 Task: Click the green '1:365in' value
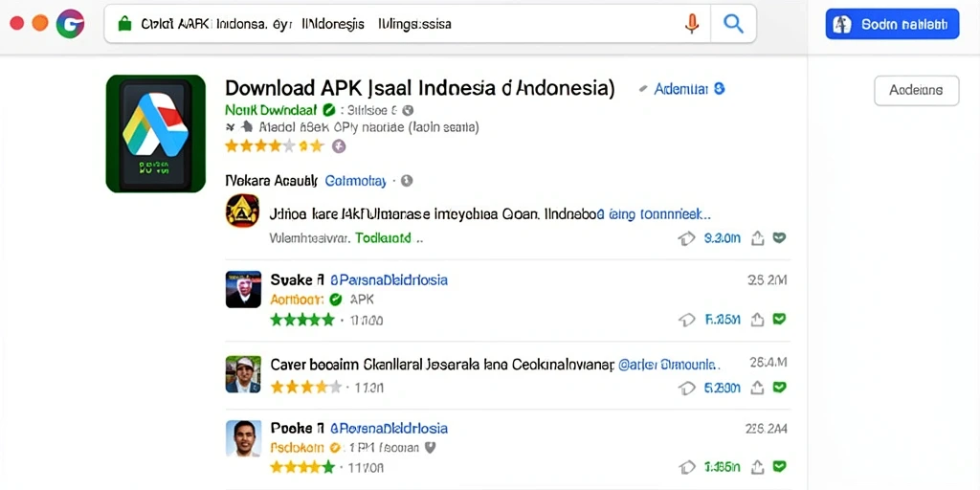(x=722, y=467)
